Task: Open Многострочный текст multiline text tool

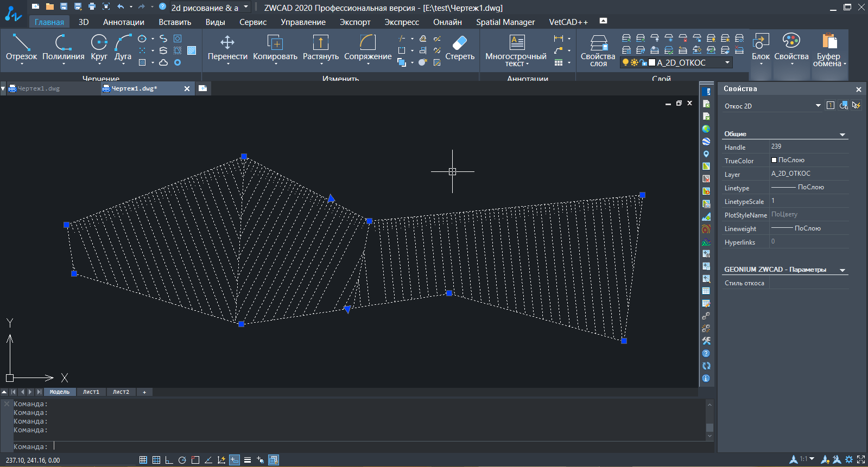Action: point(516,50)
